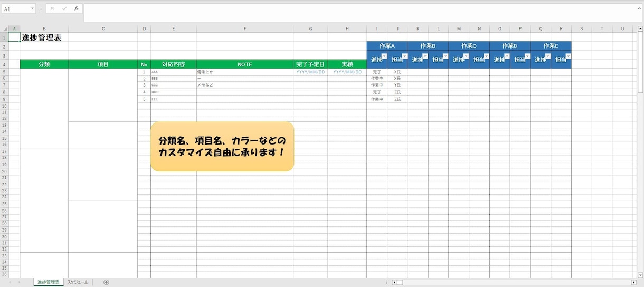Click Z氏 in the DDD row

pos(397,92)
